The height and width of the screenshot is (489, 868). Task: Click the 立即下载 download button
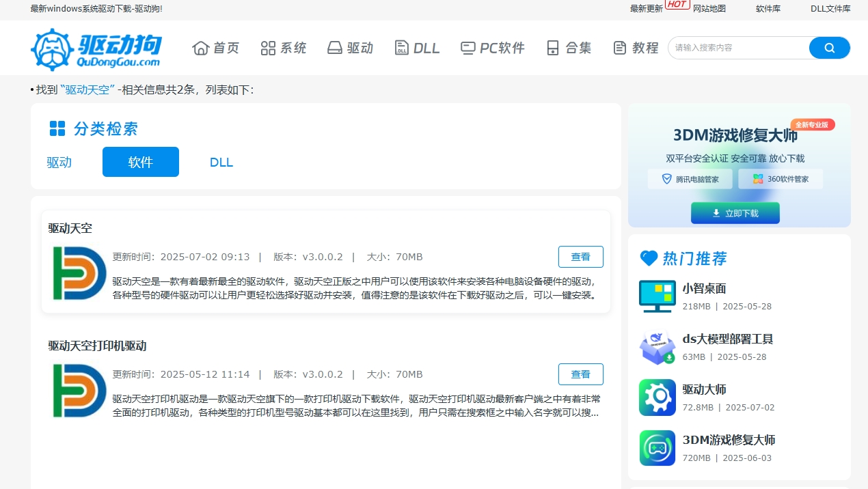pyautogui.click(x=735, y=212)
